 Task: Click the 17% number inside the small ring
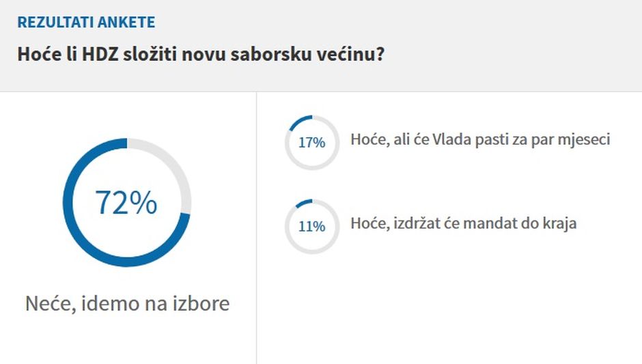[311, 143]
